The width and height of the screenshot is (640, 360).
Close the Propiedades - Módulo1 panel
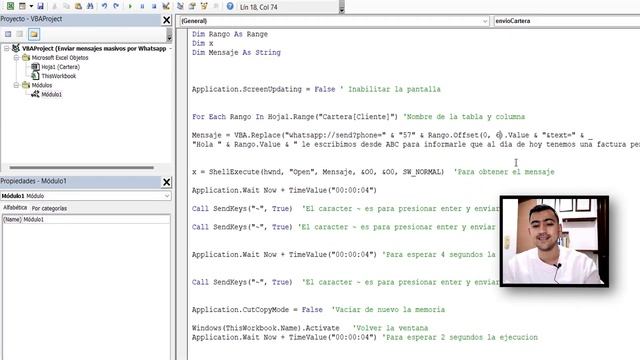click(167, 182)
